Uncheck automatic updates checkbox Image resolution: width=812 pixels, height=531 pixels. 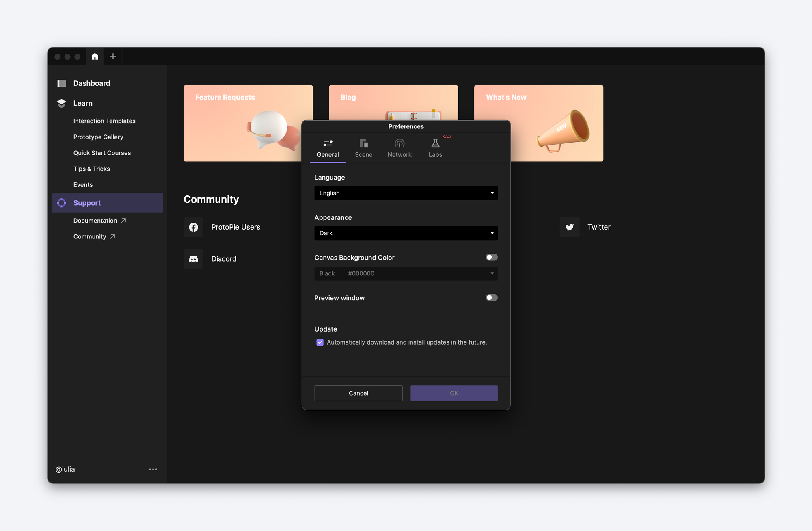[x=320, y=342]
